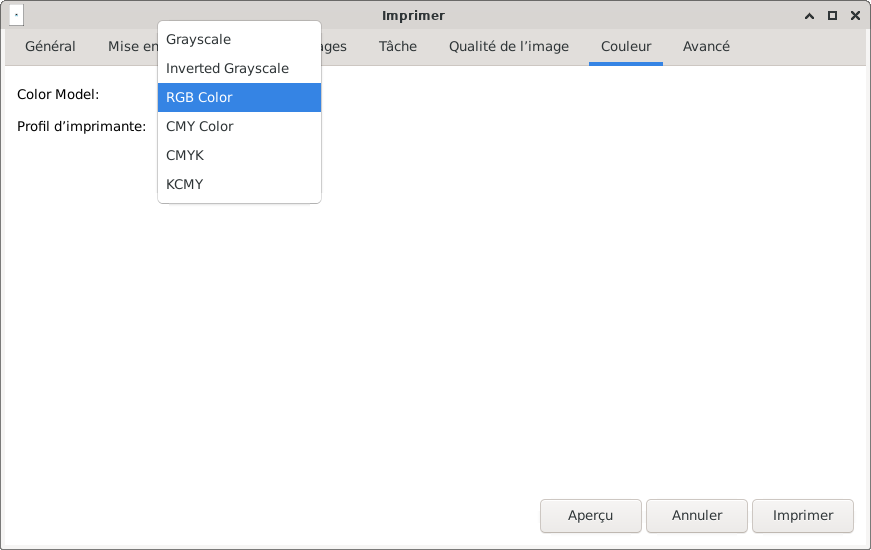Image resolution: width=871 pixels, height=550 pixels.
Task: Open the window menu icon in title bar
Action: (16, 16)
